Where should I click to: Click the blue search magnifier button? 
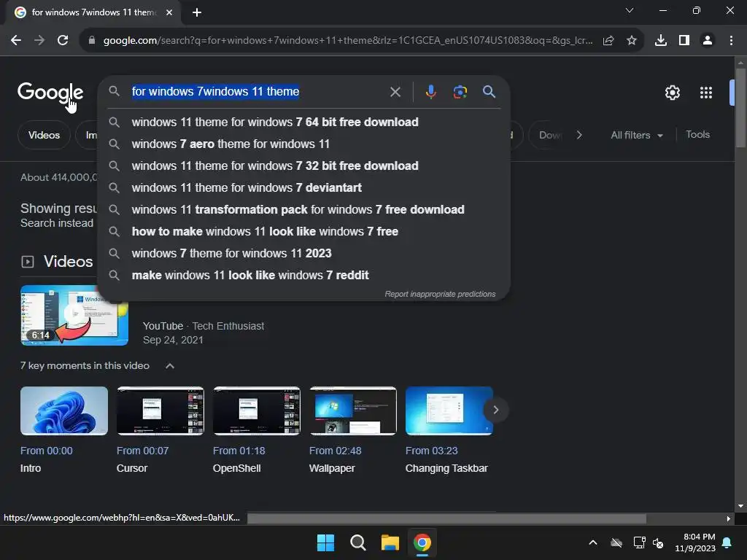[489, 92]
